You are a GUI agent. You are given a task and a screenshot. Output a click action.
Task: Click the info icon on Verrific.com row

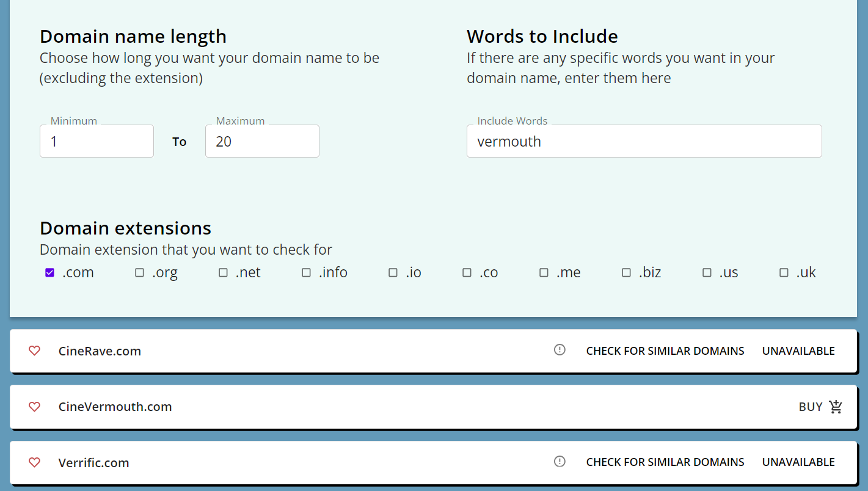click(x=560, y=462)
